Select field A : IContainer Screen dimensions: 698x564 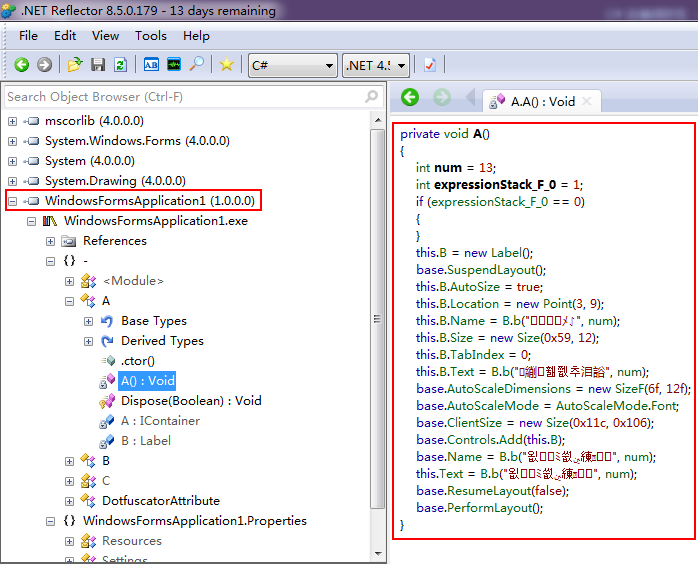[160, 421]
